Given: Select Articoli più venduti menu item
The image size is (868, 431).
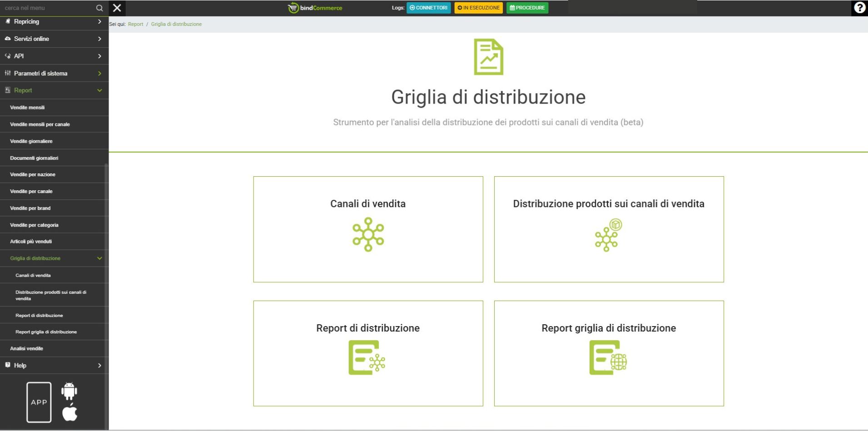Looking at the screenshot, I should (31, 242).
